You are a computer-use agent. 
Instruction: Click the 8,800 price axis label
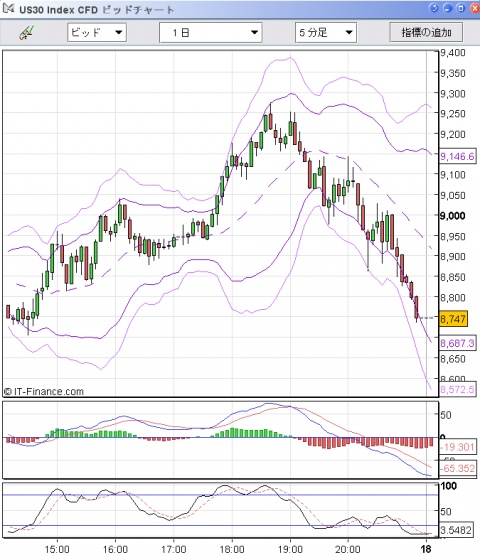453,297
